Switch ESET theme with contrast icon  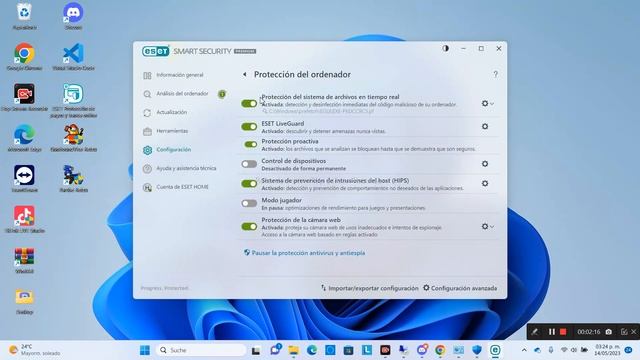(445, 48)
